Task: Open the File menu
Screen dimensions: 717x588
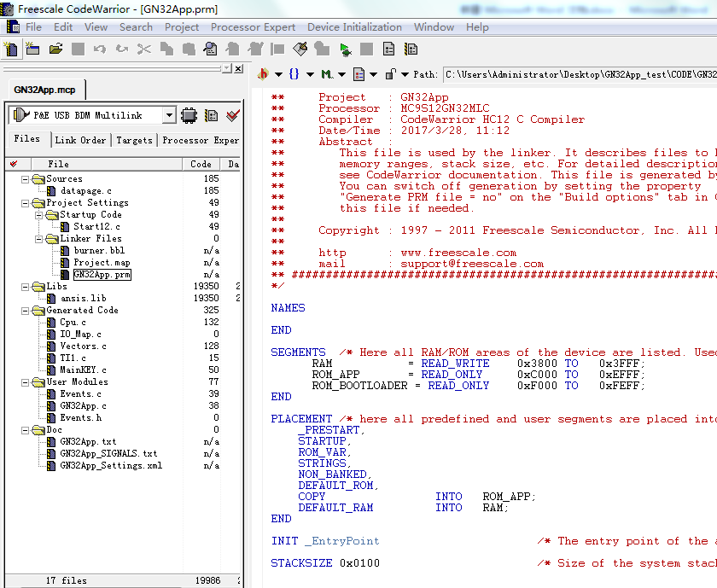Action: (33, 27)
